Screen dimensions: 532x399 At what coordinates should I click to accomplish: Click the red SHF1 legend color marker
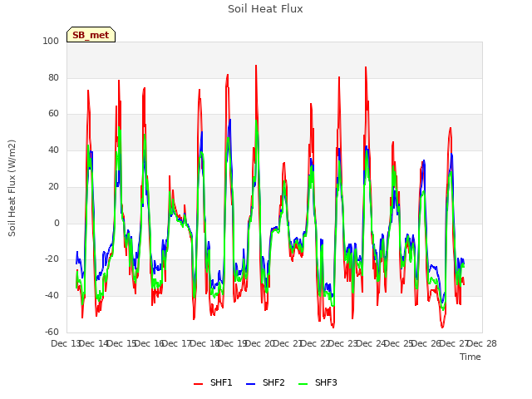(198, 384)
